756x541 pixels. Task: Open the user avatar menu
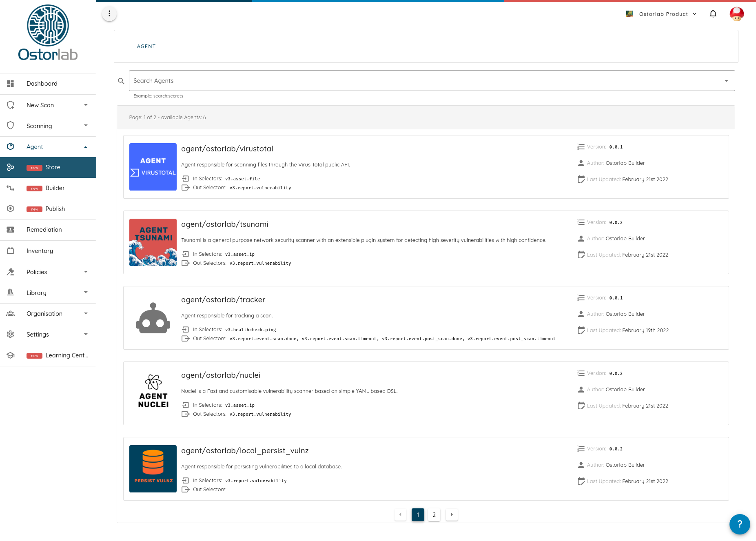click(737, 14)
